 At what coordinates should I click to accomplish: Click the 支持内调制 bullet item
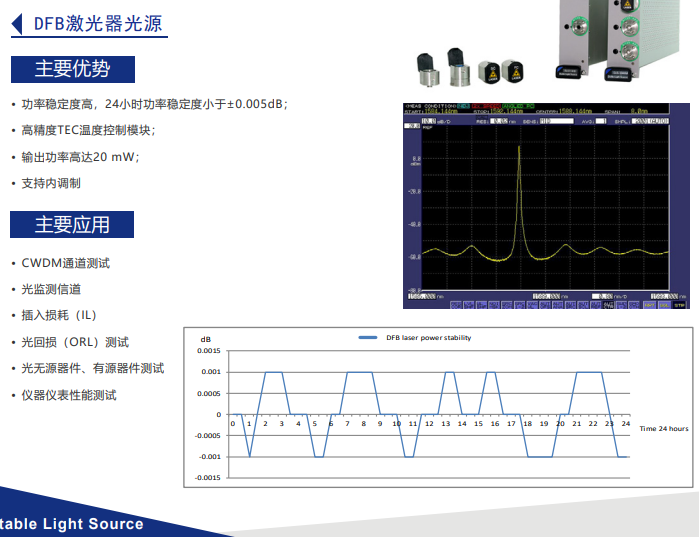52,183
